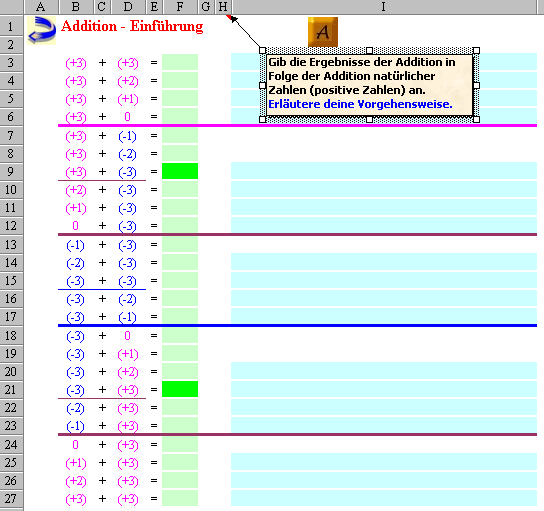Click first operand (-2) in row 22
The width and height of the screenshot is (544, 511).
click(75, 408)
